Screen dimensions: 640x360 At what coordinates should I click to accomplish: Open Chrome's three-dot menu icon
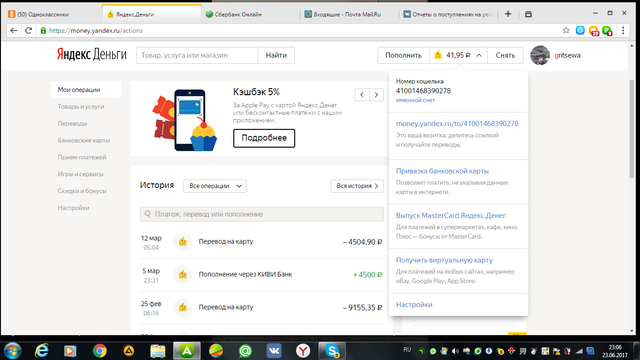click(x=623, y=30)
